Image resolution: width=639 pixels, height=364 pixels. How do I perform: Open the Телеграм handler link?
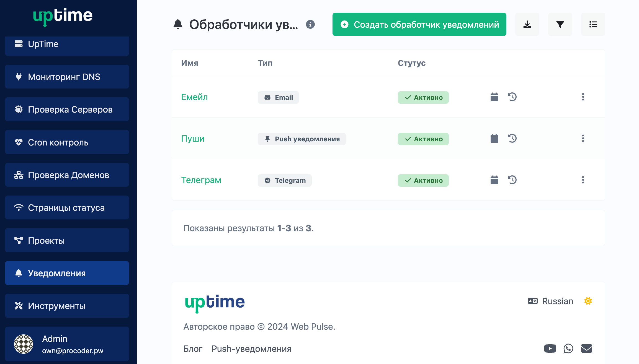(201, 180)
